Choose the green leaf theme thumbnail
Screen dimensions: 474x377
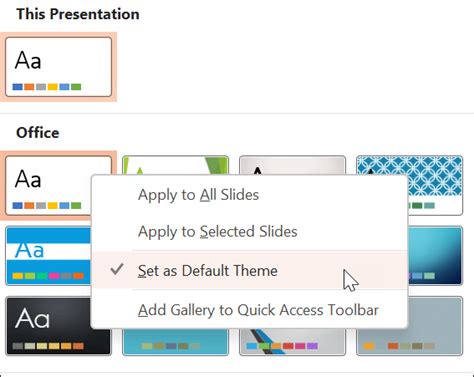pyautogui.click(x=175, y=165)
